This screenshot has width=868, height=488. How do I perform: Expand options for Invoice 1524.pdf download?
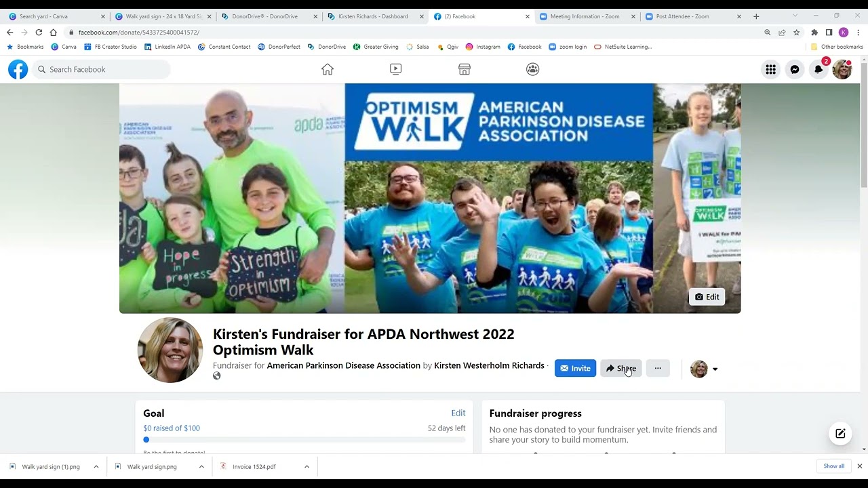[307, 467]
